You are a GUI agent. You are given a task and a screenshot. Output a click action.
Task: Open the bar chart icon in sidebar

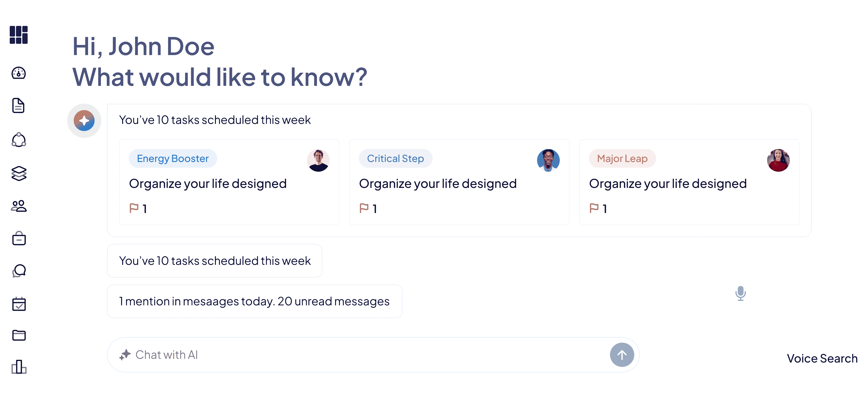coord(19,366)
